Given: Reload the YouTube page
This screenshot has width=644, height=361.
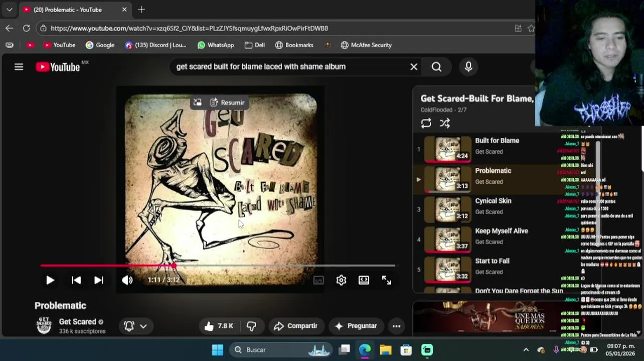Looking at the screenshot, I should coord(26,28).
